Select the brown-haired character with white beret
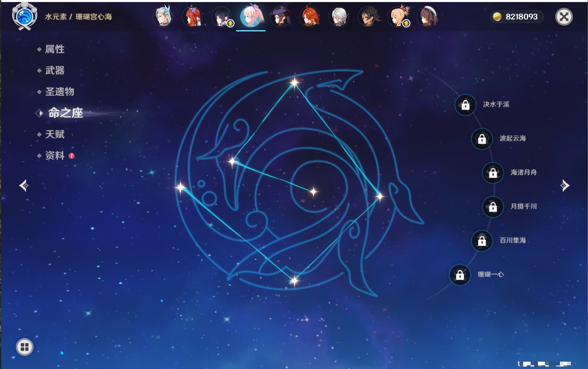This screenshot has width=588, height=369. pyautogui.click(x=427, y=17)
